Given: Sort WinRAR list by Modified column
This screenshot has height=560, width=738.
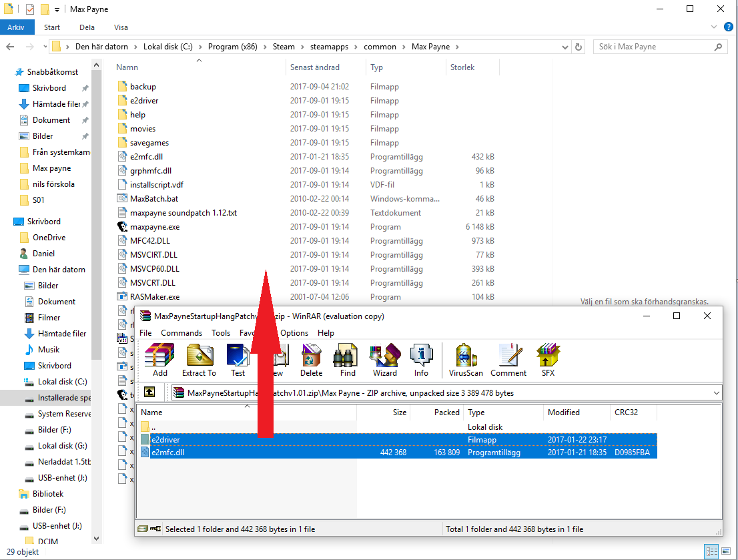Looking at the screenshot, I should 577,412.
